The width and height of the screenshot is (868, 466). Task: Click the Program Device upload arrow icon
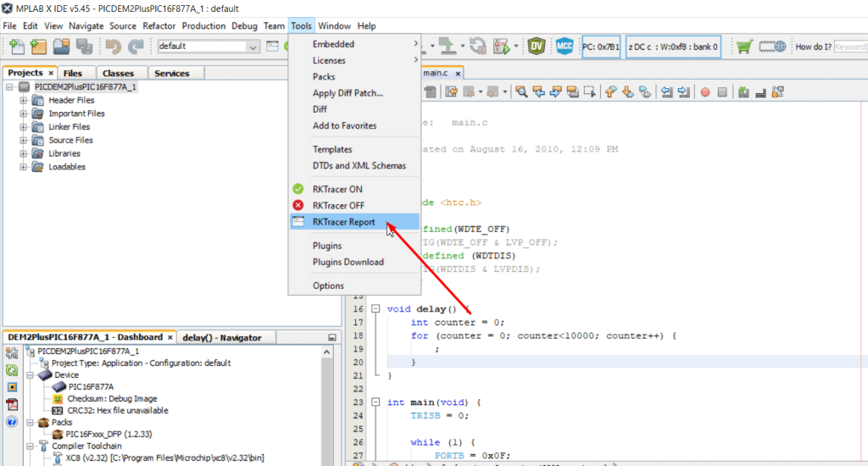447,47
